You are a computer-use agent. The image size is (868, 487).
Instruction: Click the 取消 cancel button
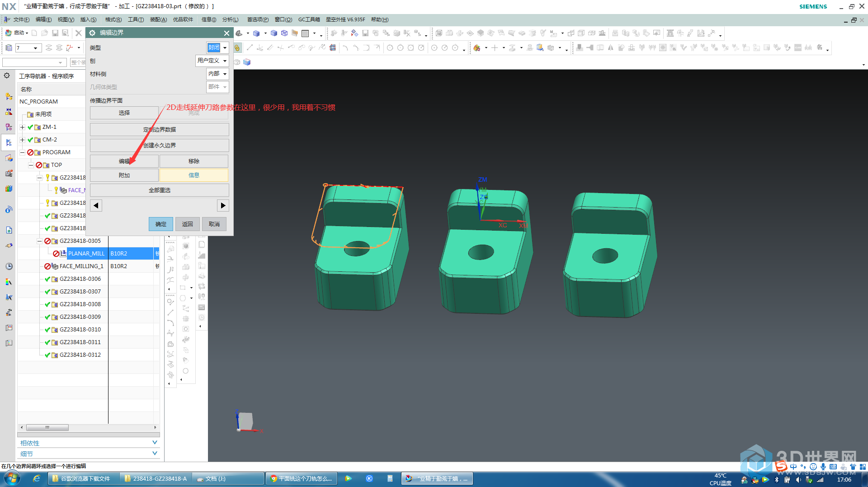pos(214,224)
